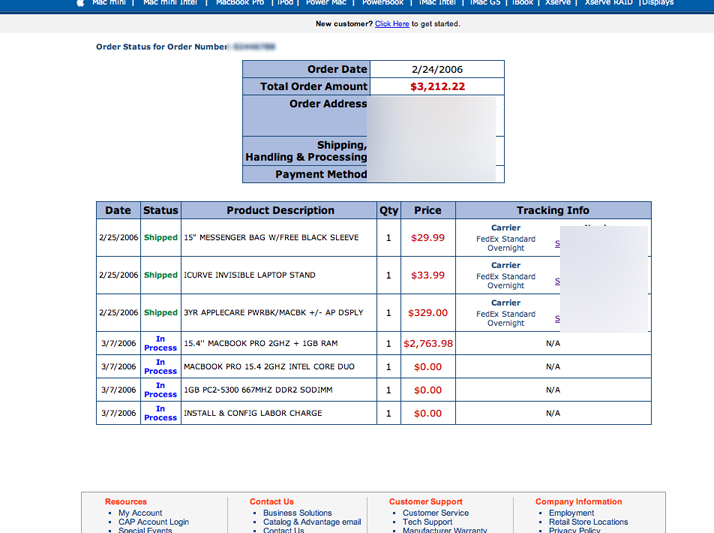
Task: Click the Tracking Info column header
Action: [x=553, y=210]
